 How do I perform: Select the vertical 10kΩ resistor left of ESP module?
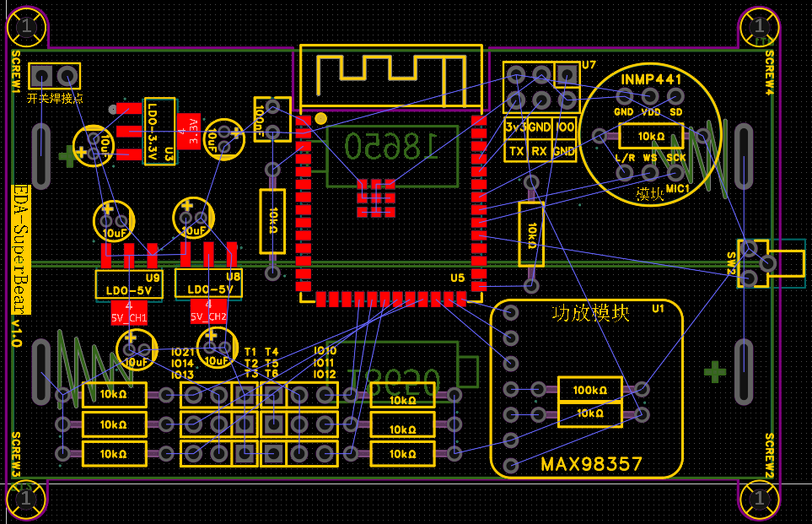[272, 222]
